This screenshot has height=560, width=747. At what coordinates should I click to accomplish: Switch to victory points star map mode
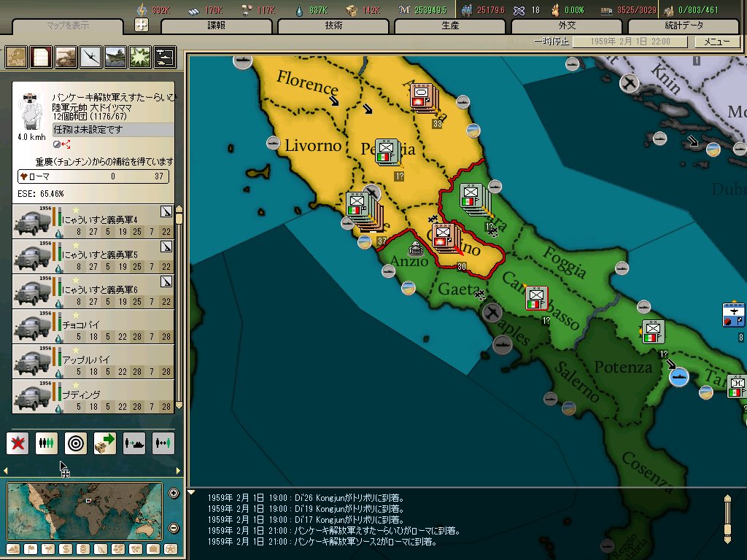coord(171,549)
